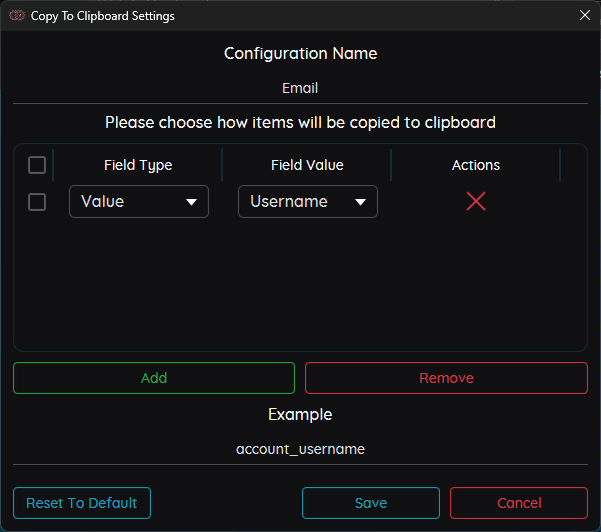The height and width of the screenshot is (532, 601).
Task: Click the Actions column header
Action: tap(476, 165)
